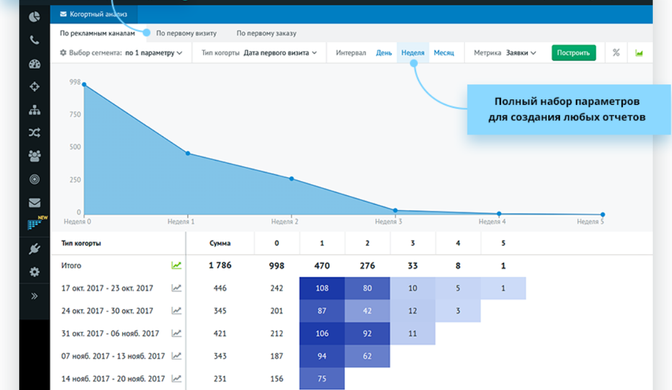The width and height of the screenshot is (672, 390).
Task: Click the chart data point at Неделя 1
Action: (x=188, y=153)
